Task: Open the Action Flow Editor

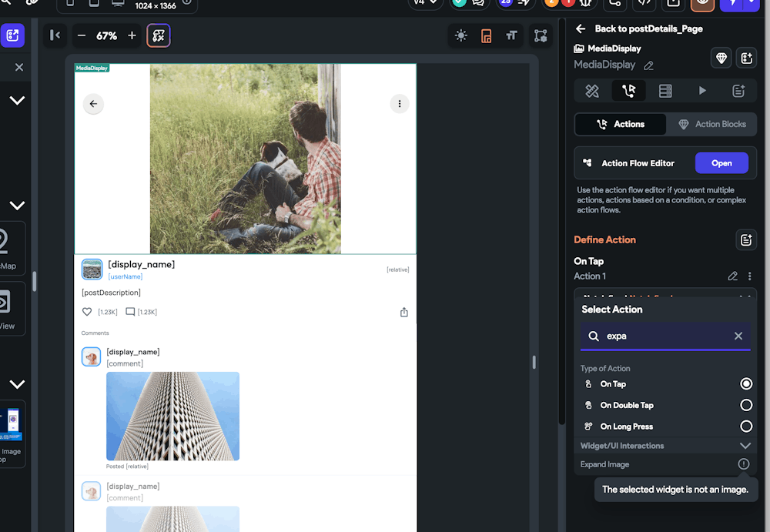Action: click(x=721, y=163)
